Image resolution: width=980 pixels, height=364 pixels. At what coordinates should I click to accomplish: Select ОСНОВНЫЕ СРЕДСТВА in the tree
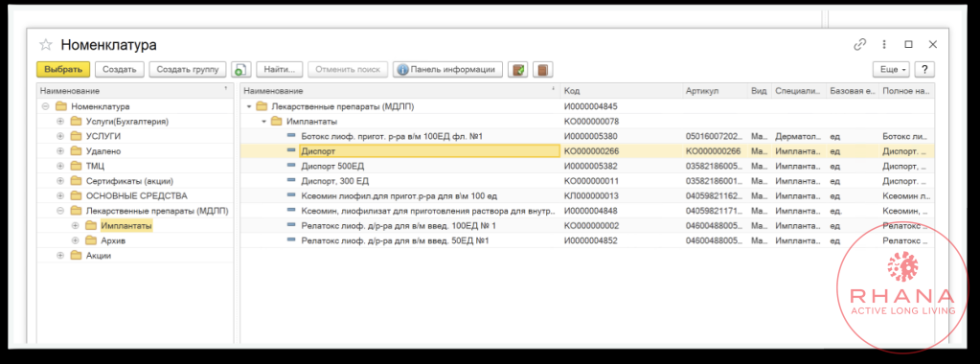coord(137,195)
